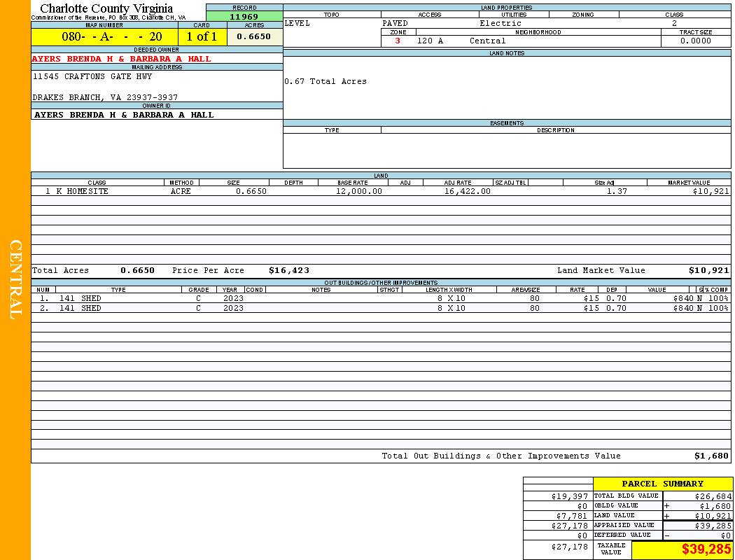Click the '0.67 Total Acres' land note

pos(325,82)
